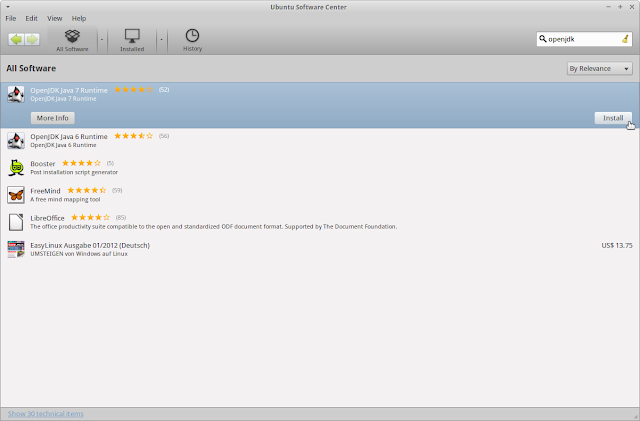
Task: Minimize the Ubuntu Software Center window
Action: click(609, 7)
